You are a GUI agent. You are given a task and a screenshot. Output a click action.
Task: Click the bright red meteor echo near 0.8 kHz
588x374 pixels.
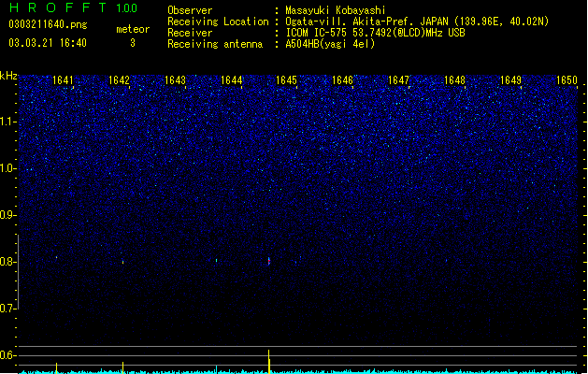point(269,261)
